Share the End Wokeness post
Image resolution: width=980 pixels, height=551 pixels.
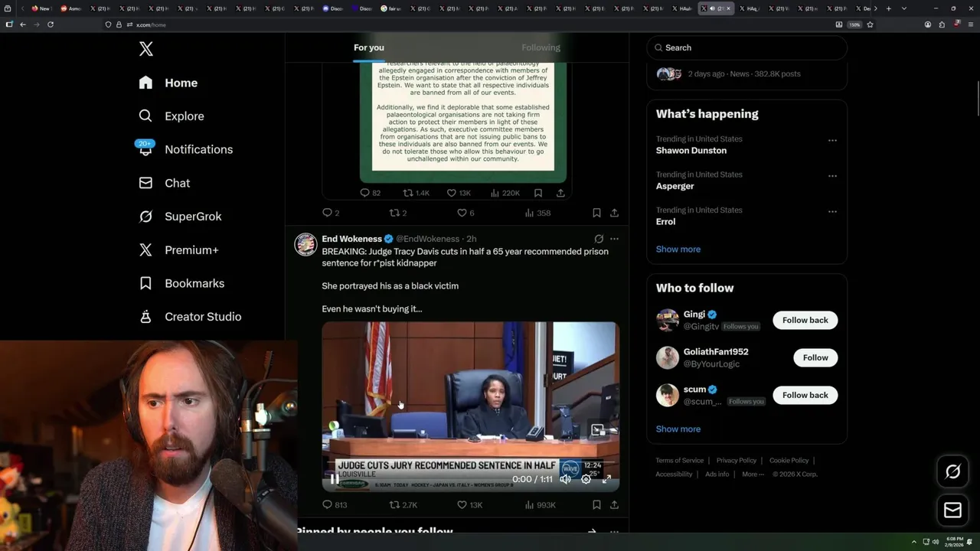pyautogui.click(x=614, y=505)
